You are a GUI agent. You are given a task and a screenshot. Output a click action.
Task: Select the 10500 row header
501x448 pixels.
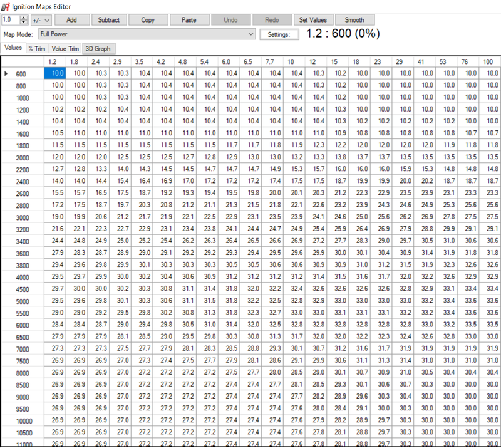coord(23,433)
